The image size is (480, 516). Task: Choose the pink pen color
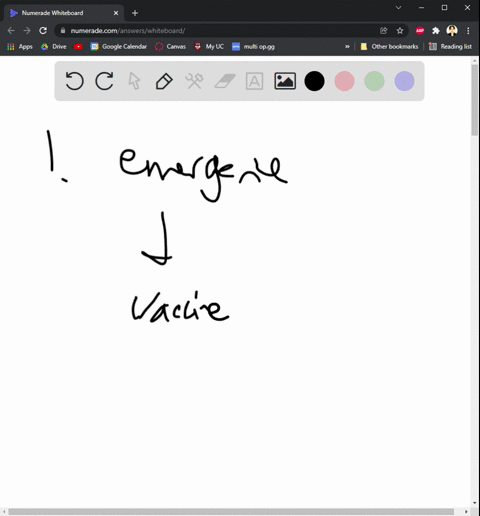[344, 81]
